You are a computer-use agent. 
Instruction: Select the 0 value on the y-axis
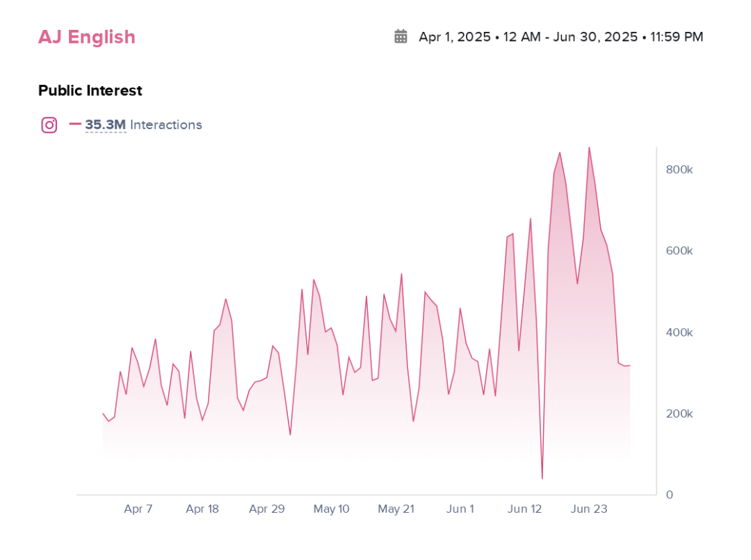click(x=670, y=495)
